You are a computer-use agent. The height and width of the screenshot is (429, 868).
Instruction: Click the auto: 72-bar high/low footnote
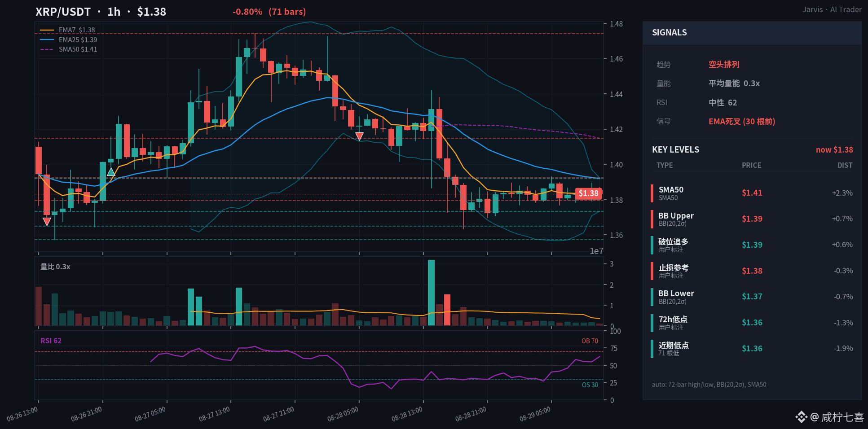pos(709,385)
